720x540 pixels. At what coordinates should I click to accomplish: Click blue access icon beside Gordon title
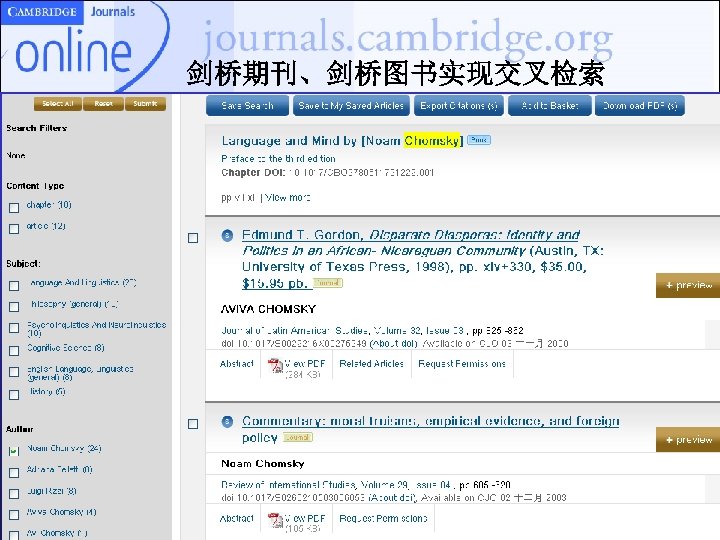[x=227, y=236]
